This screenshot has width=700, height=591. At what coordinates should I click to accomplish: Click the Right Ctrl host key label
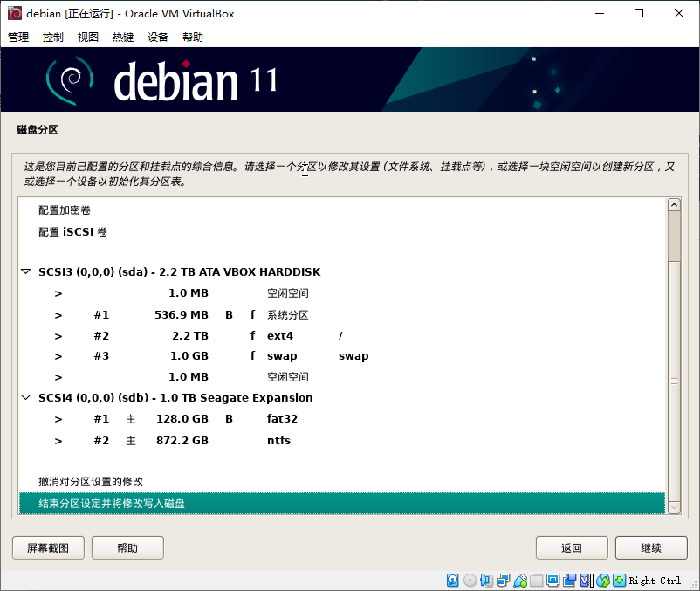[x=655, y=581]
